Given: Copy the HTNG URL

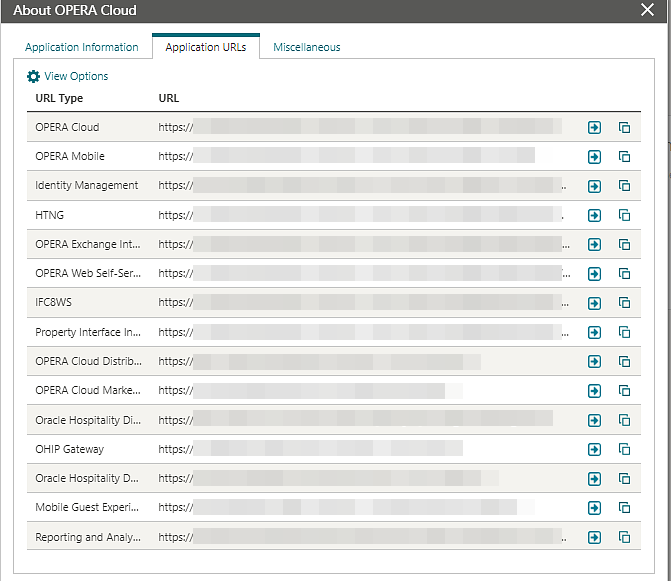Looking at the screenshot, I should tap(624, 215).
